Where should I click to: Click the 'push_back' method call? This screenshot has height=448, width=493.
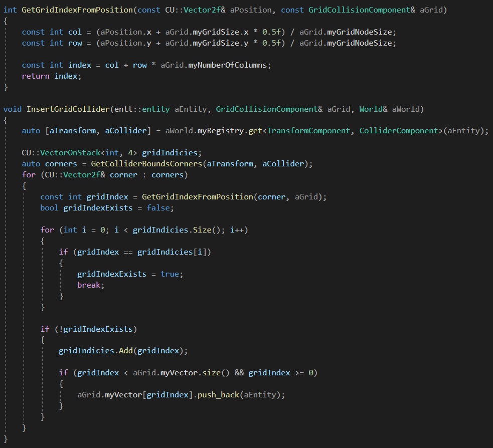[218, 394]
